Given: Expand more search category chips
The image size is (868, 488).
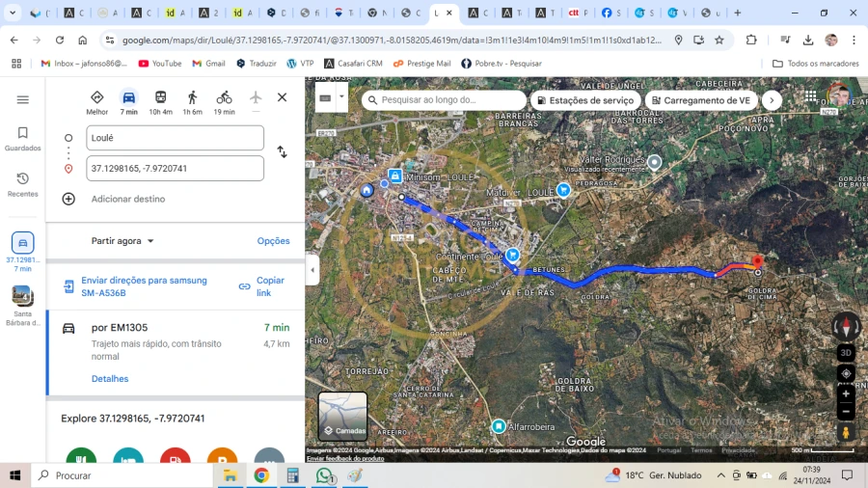Looking at the screenshot, I should (771, 100).
